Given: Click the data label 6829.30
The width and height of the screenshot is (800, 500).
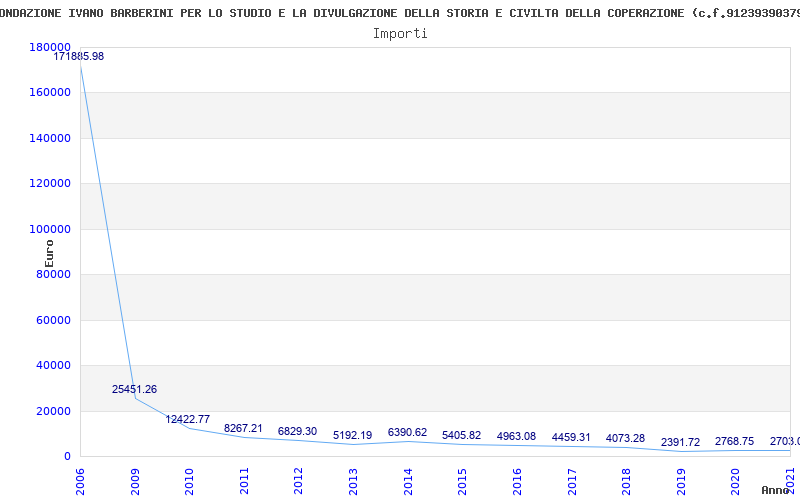Looking at the screenshot, I should 297,431.
